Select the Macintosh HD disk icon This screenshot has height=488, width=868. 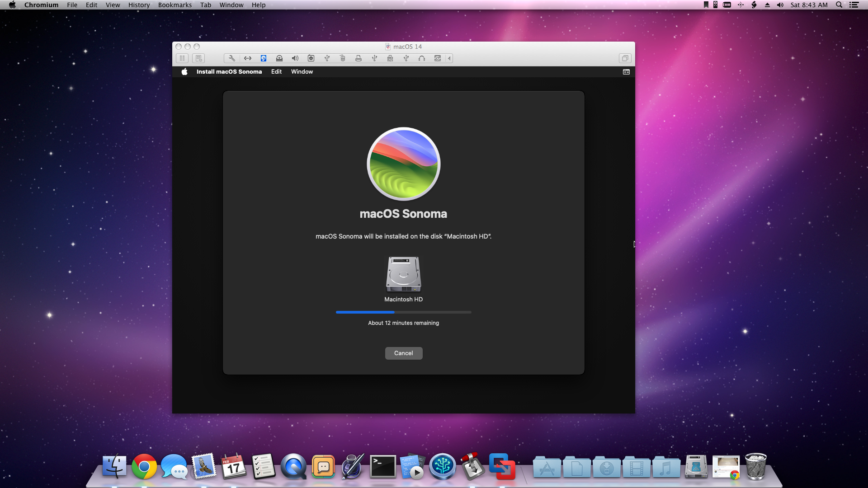pos(403,274)
